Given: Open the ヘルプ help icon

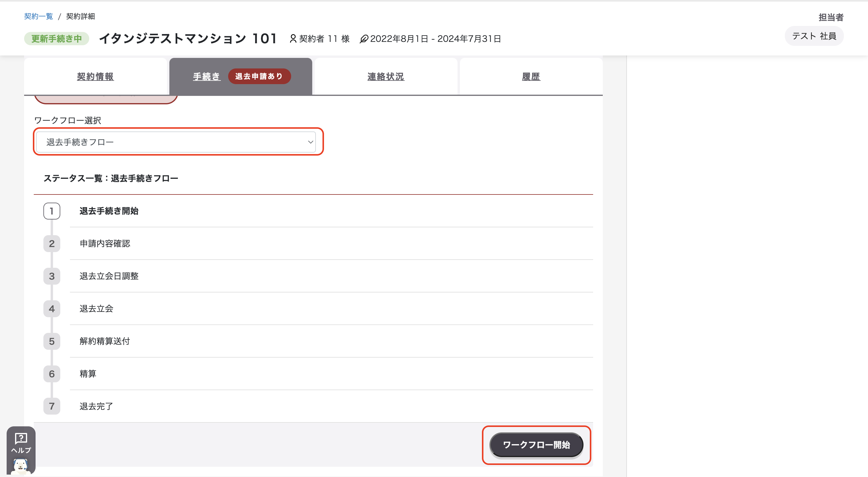Looking at the screenshot, I should tap(21, 443).
